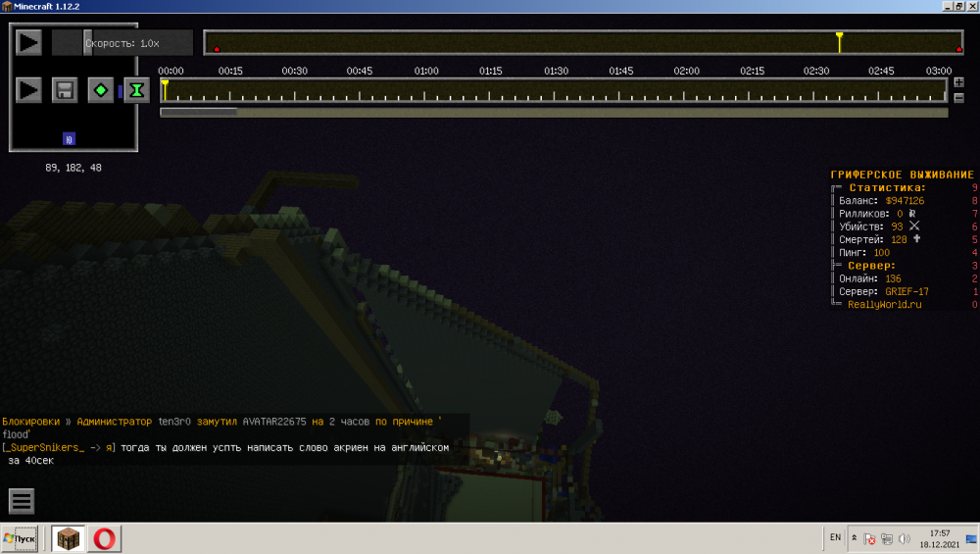Click the yellow cursor on replay timeline
The height and width of the screenshot is (554, 980).
tap(840, 42)
